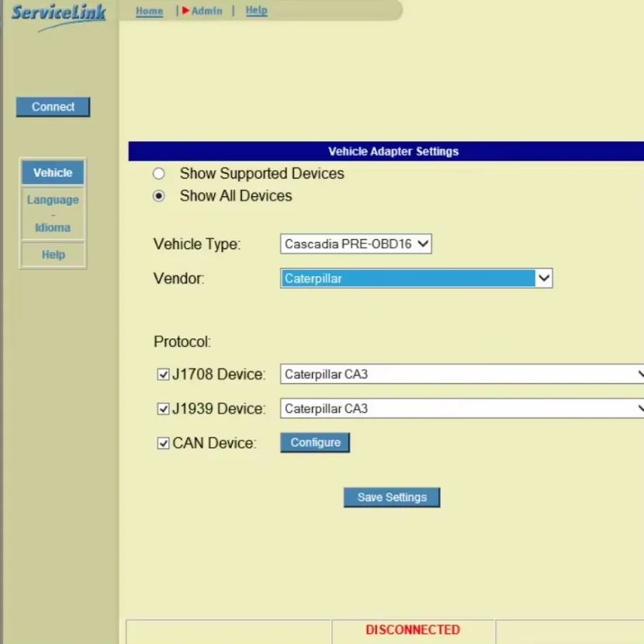Click Configure for the CAN Device
This screenshot has width=644, height=644.
[315, 443]
